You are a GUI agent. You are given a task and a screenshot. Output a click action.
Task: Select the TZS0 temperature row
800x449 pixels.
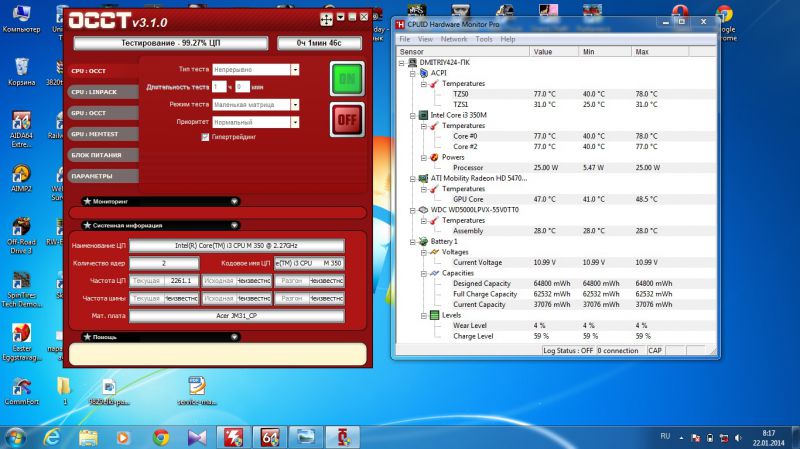point(557,94)
